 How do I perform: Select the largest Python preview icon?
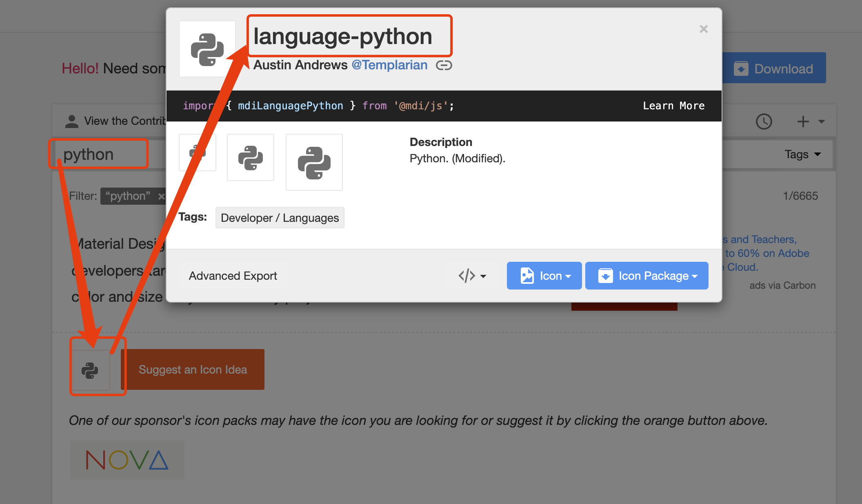[314, 162]
